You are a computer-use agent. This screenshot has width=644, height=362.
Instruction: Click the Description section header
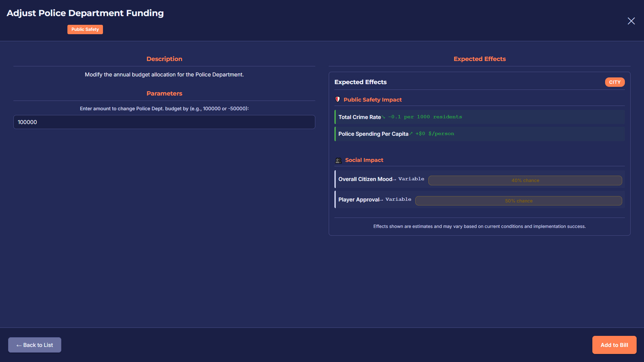pyautogui.click(x=164, y=59)
